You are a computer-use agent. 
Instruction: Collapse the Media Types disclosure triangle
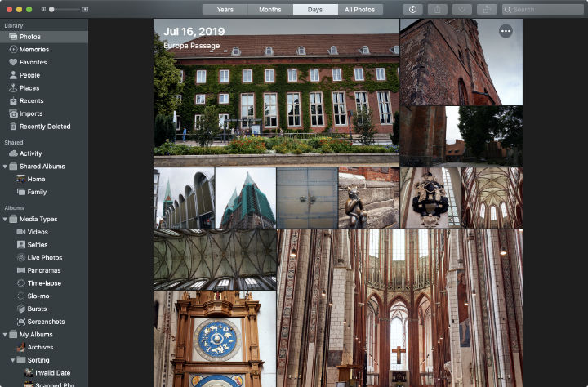5,219
